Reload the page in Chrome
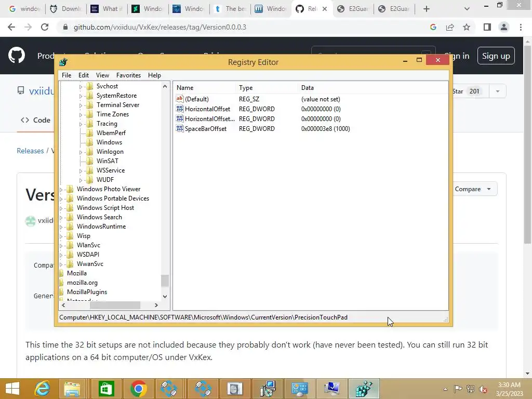The image size is (532, 399). point(45,27)
